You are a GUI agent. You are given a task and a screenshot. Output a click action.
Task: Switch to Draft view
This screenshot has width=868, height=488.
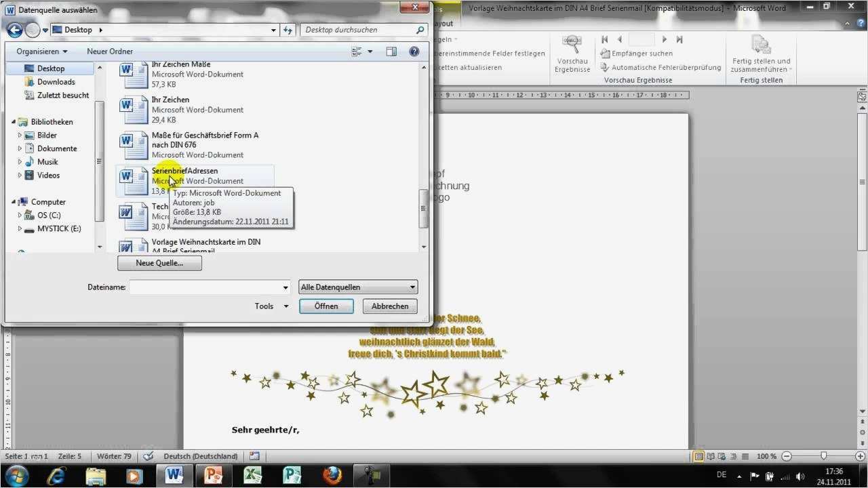(x=745, y=456)
